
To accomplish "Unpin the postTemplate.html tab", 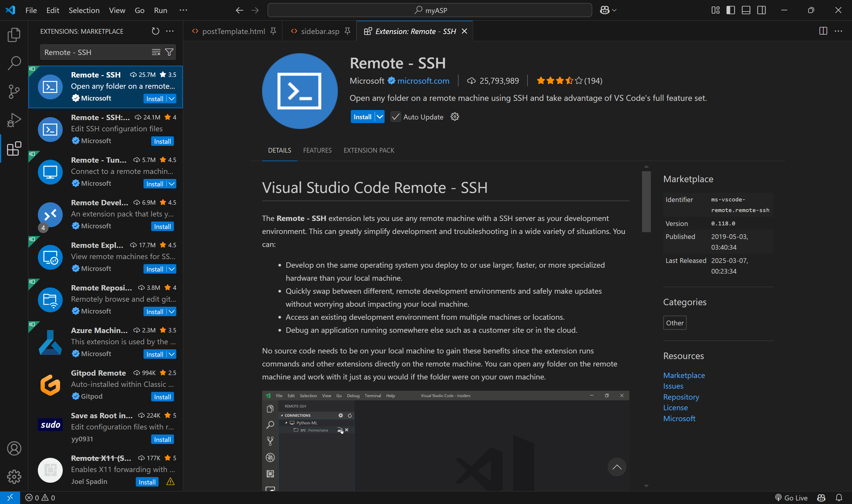I will pyautogui.click(x=273, y=31).
